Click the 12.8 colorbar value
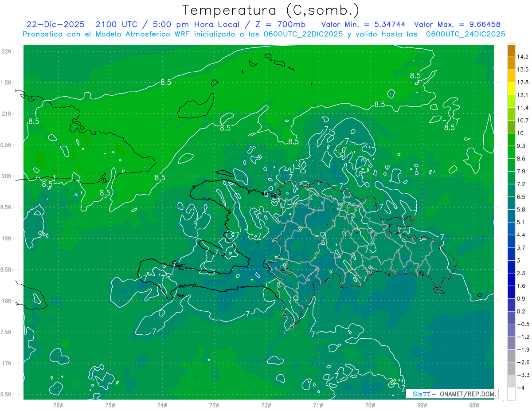 [523, 82]
